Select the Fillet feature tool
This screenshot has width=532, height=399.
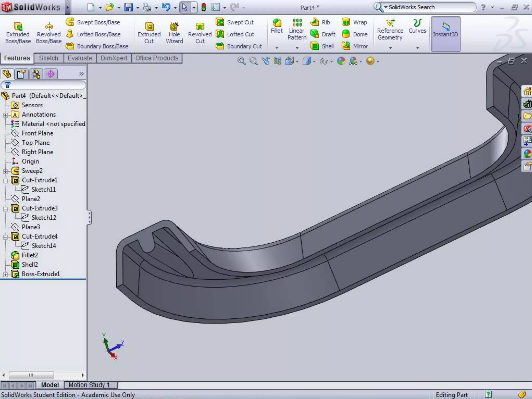point(277,26)
